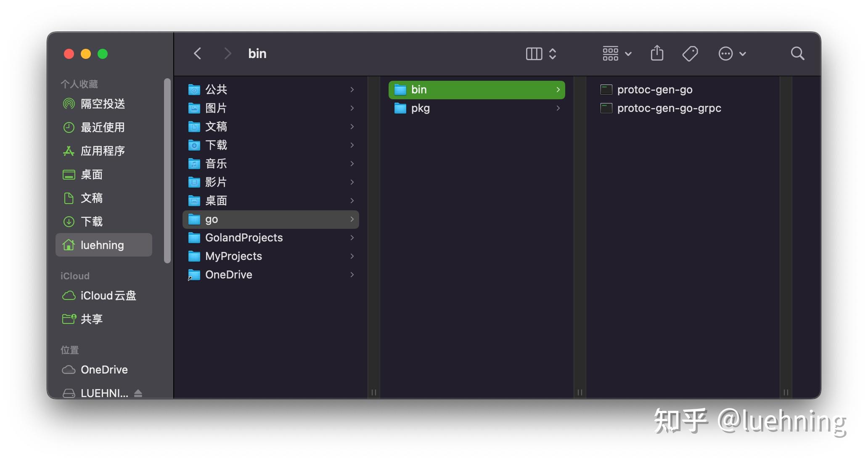Select the protoc-gen-go file

[x=683, y=90]
